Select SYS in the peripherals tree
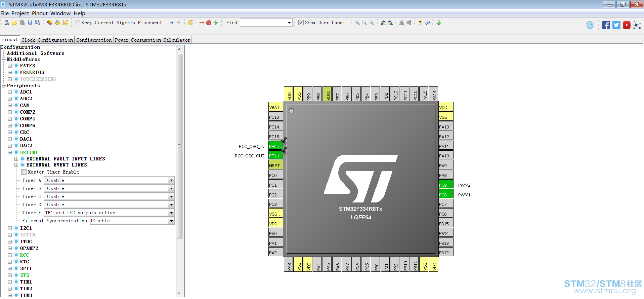Screen dimensions: 644x299 (25, 275)
